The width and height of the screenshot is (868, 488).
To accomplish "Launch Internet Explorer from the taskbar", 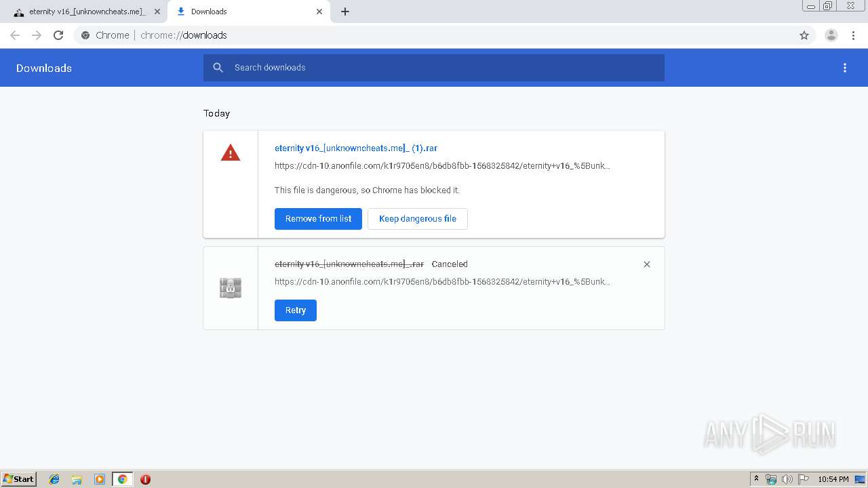I will [x=54, y=479].
